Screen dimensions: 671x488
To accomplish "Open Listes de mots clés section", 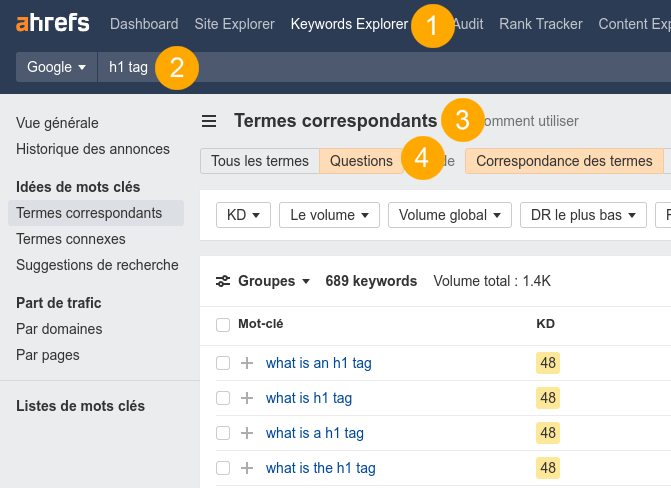I will [x=80, y=406].
